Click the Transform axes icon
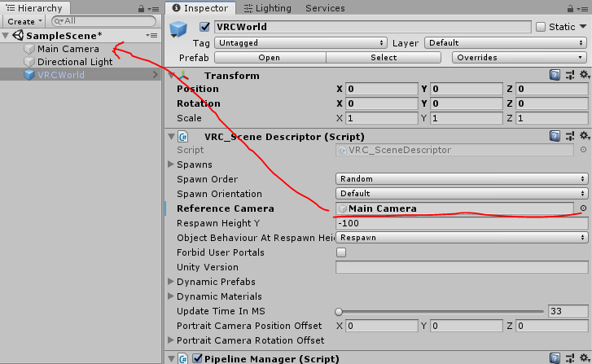This screenshot has width=592, height=364. pos(184,75)
